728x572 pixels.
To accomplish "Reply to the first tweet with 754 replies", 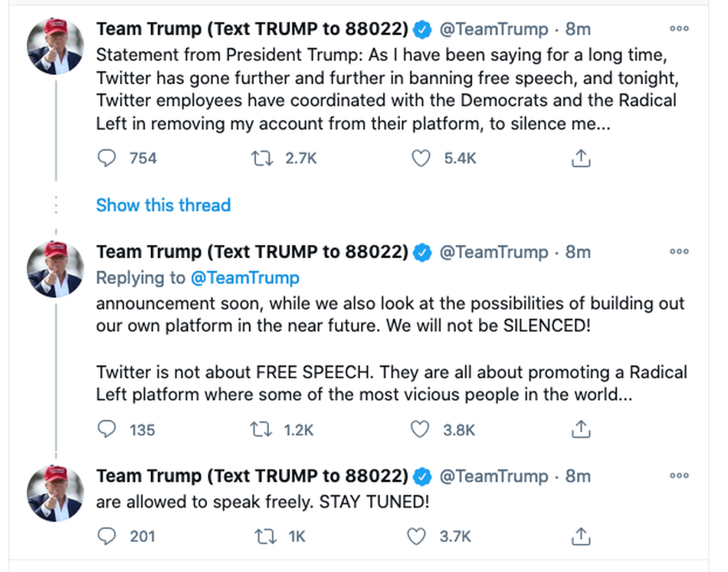I will 107,159.
